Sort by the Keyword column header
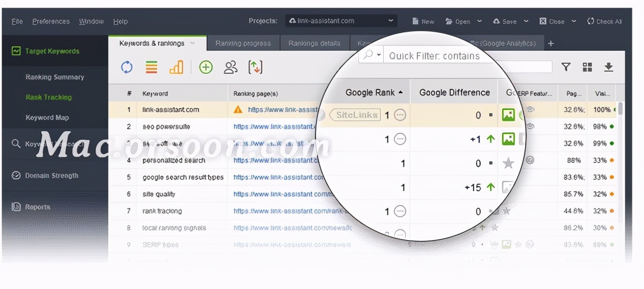 tap(155, 94)
